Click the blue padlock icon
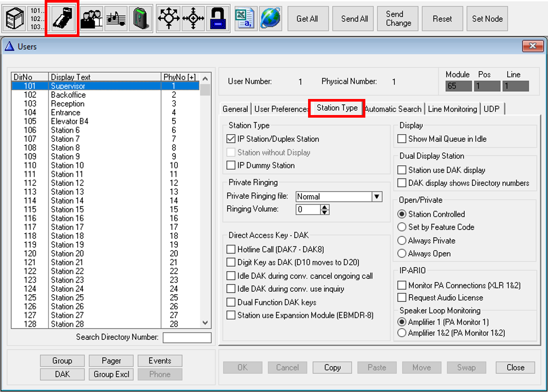Screen dimensions: 548x392 click(x=218, y=19)
